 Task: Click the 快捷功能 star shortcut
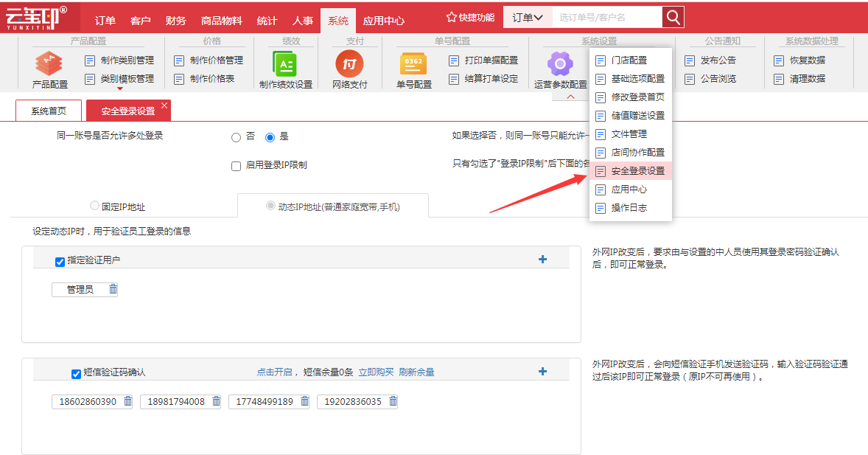tap(471, 18)
